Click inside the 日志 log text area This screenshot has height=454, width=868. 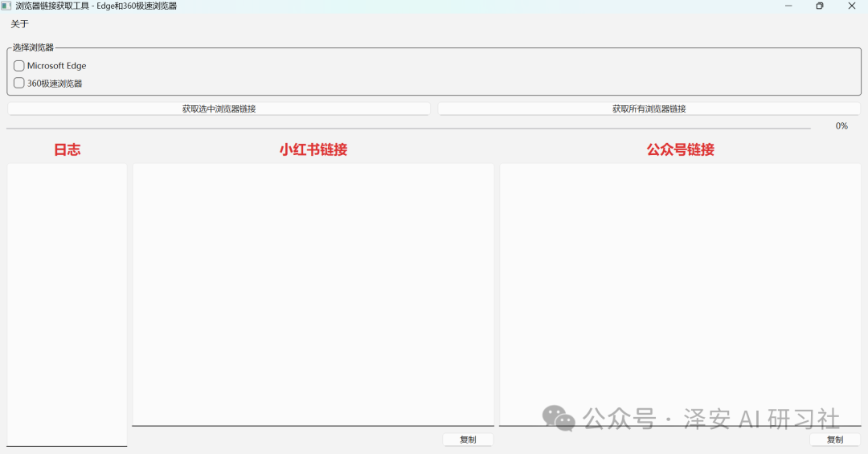[x=67, y=305]
